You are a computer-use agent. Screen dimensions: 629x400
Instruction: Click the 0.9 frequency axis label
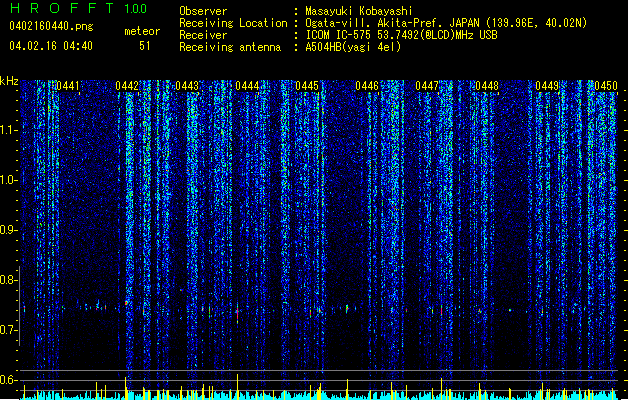click(x=9, y=230)
